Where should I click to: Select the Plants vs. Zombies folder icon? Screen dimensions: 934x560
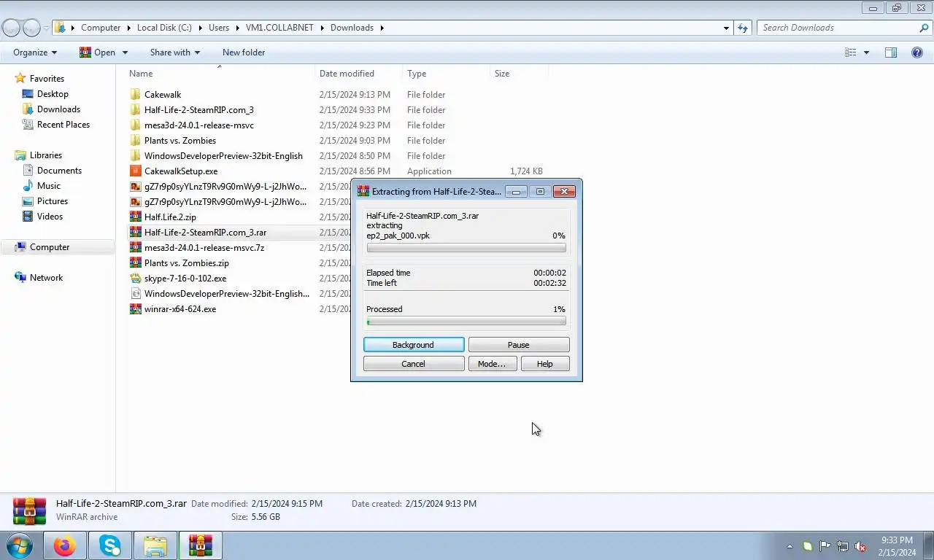pos(135,140)
